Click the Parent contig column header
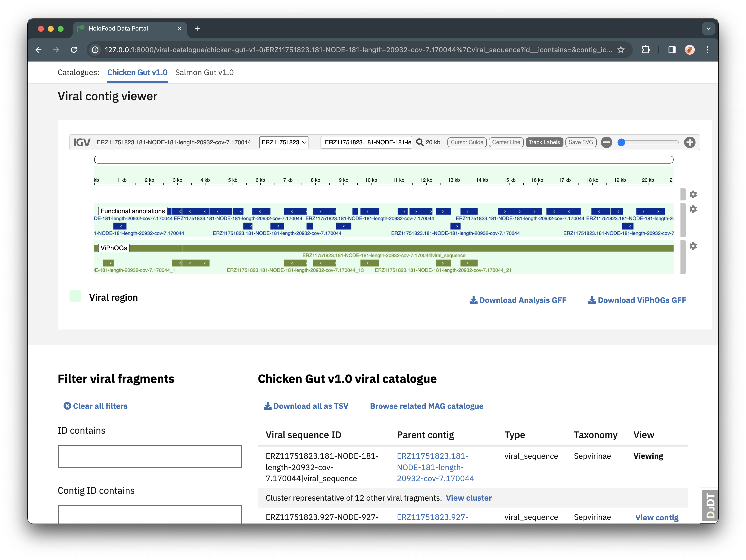 425,435
